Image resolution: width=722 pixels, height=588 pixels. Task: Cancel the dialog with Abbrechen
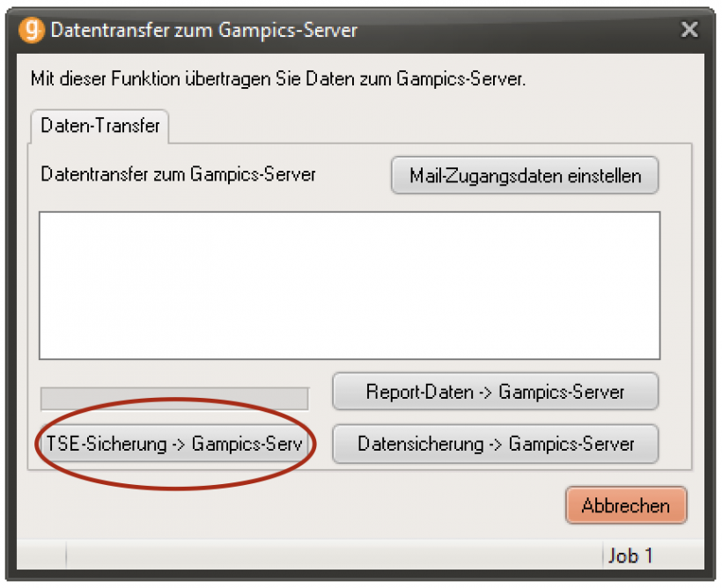tap(626, 505)
